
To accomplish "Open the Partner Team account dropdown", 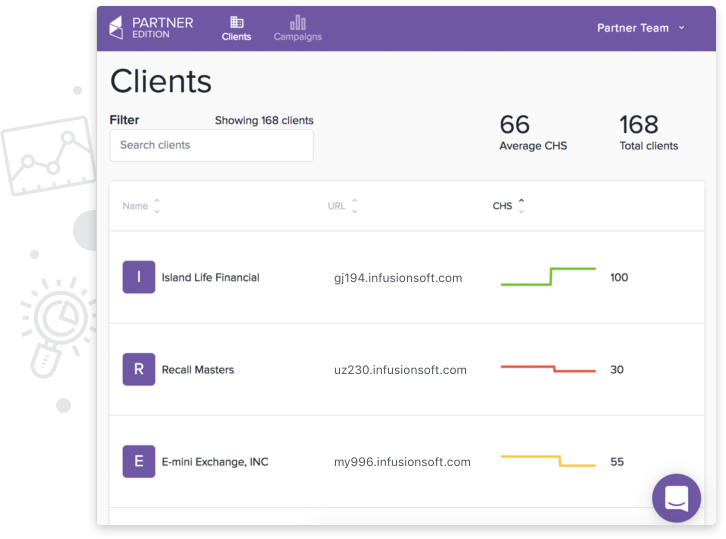I will 640,28.
